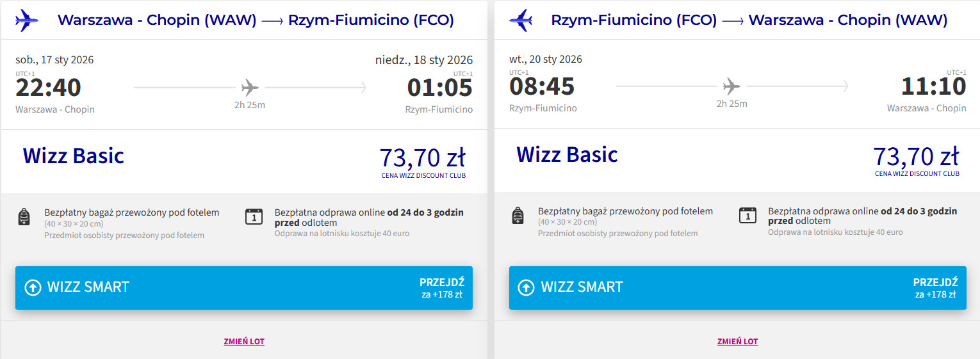The image size is (980, 359).
Task: Click ZMIEŃ LOT link for the Rzym–Warszawa flight
Action: 737,342
